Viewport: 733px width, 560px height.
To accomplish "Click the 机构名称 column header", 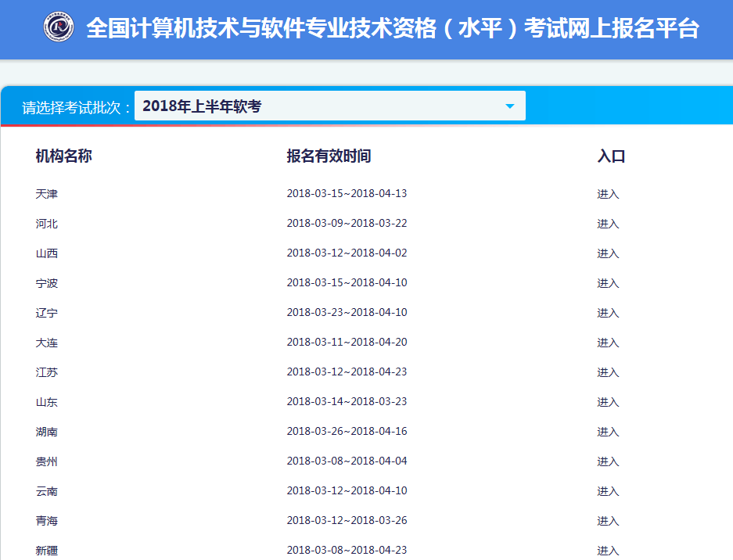I will point(63,156).
